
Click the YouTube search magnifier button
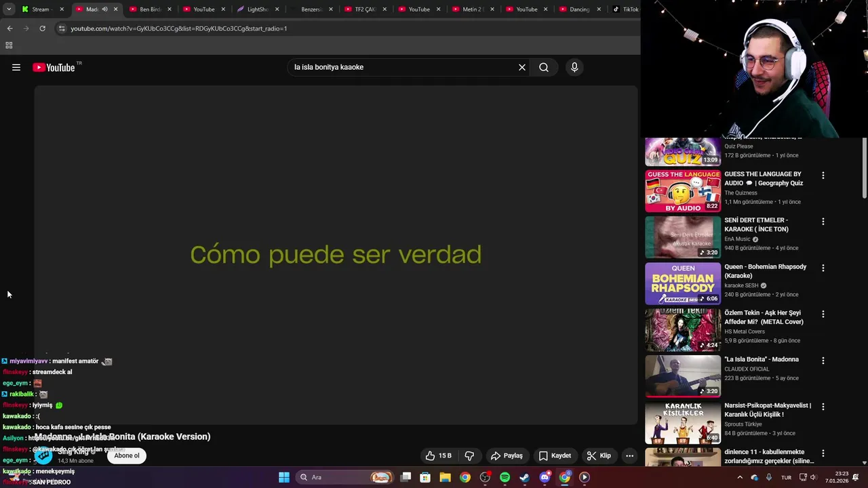pyautogui.click(x=544, y=67)
